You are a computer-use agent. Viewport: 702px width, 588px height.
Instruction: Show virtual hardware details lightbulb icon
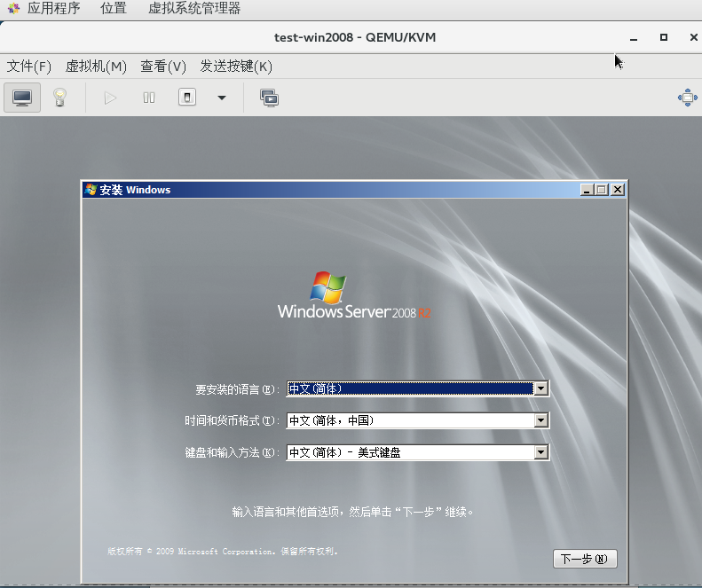60,98
